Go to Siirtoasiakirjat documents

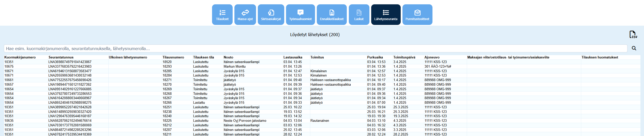271,15
